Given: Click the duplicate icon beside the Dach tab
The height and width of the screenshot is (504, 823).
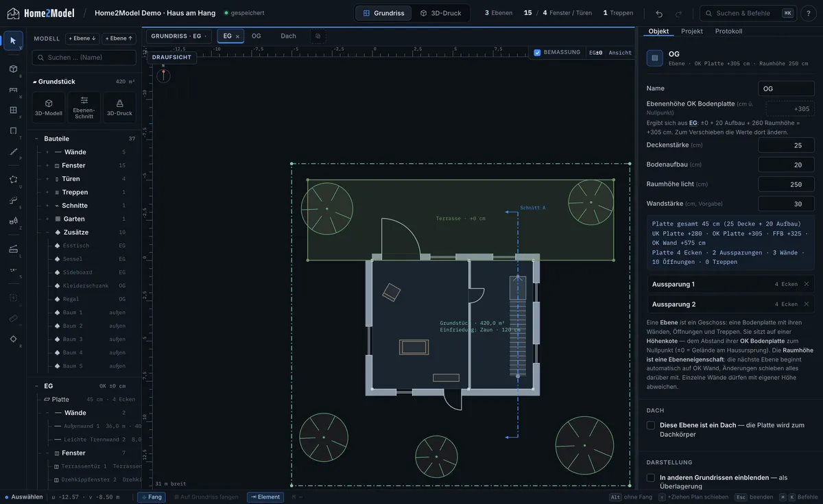Looking at the screenshot, I should [x=318, y=36].
